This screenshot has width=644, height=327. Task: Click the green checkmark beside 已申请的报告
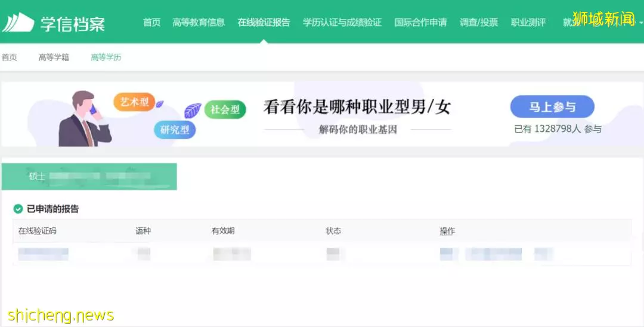[18, 209]
